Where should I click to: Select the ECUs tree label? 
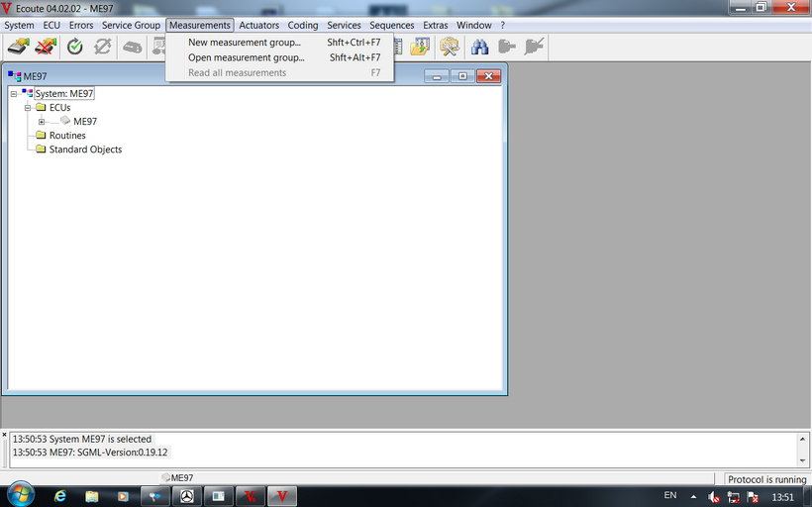pos(60,107)
